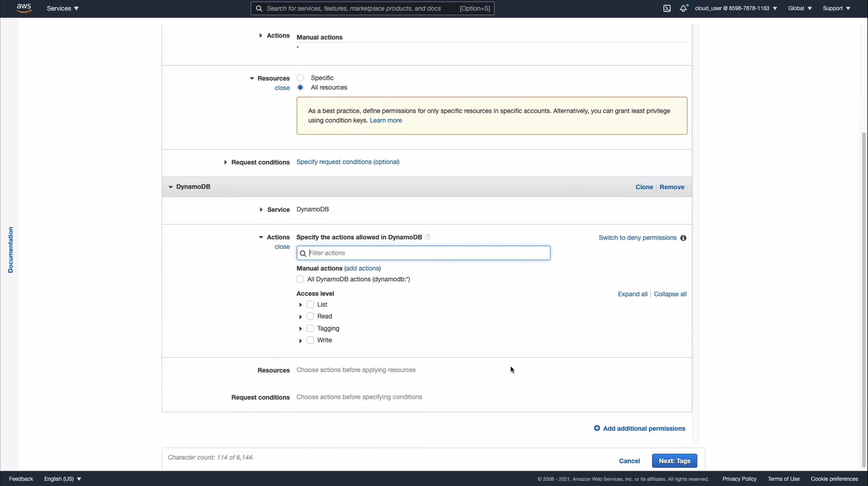The image size is (868, 486).
Task: Click the help icon next to DynamoDB actions
Action: tap(428, 237)
